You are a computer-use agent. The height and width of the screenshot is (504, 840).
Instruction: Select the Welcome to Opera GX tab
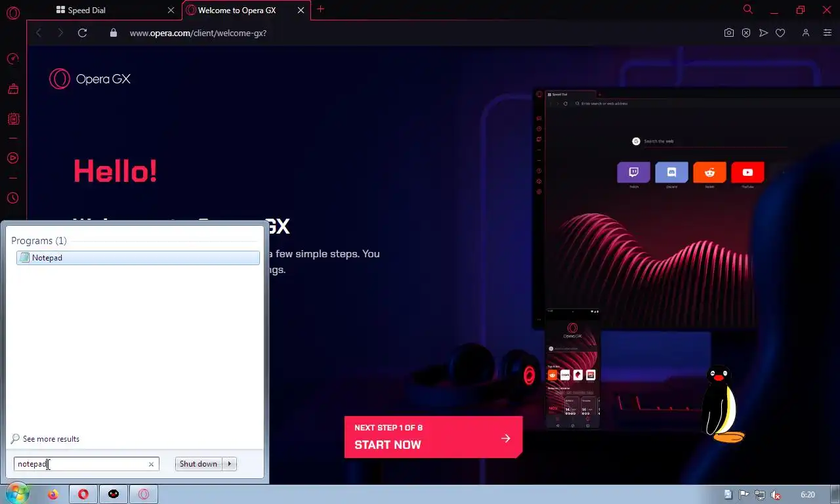coord(246,10)
